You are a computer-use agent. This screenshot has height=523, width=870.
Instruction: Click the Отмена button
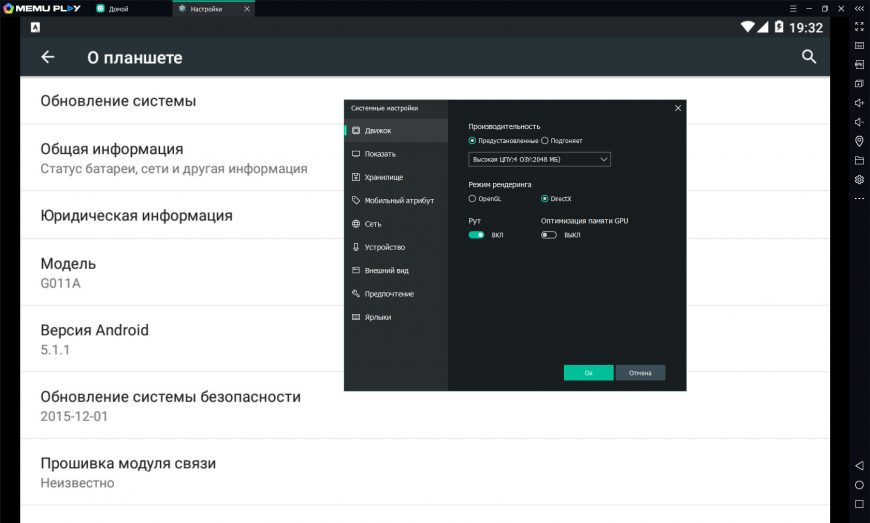pos(640,373)
